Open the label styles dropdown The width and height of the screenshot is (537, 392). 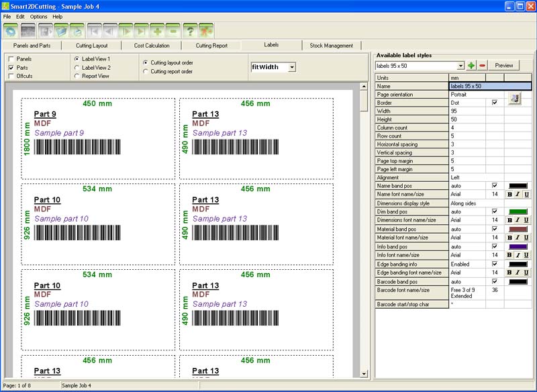click(460, 66)
